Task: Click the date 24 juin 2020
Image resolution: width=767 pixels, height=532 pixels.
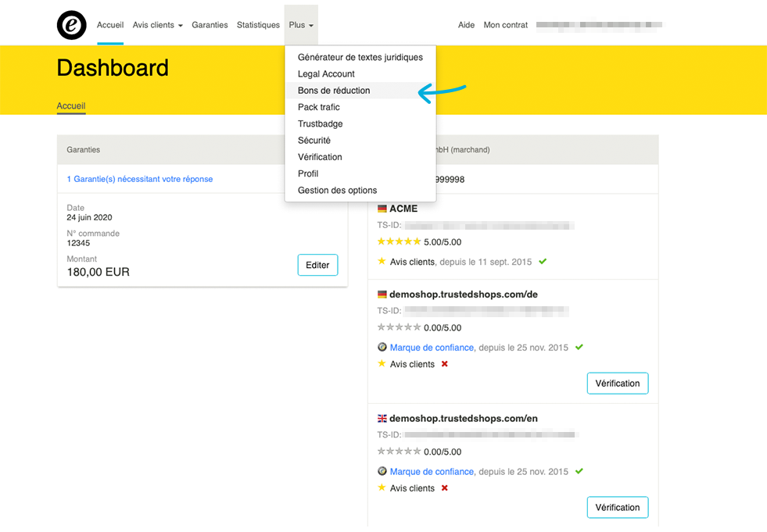Action: [x=89, y=218]
